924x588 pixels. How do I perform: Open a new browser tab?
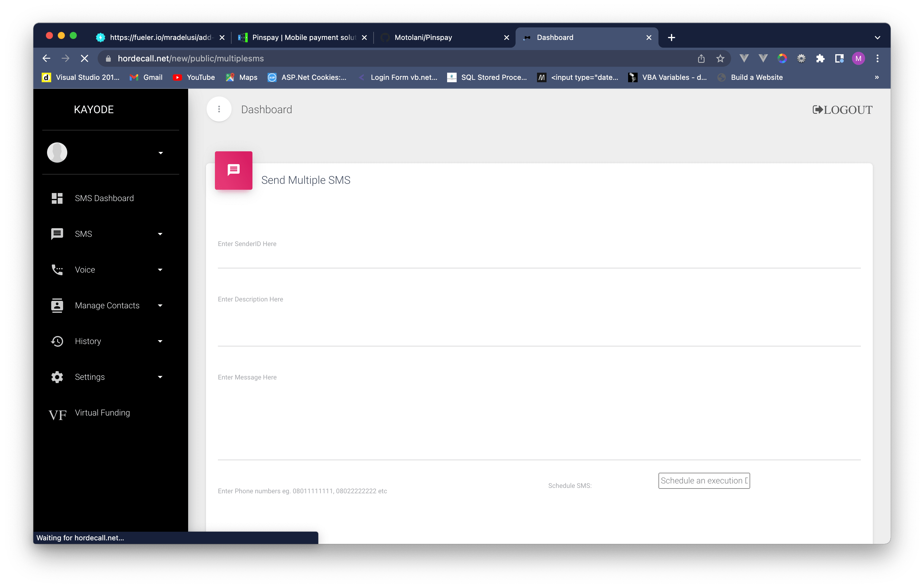(x=672, y=37)
